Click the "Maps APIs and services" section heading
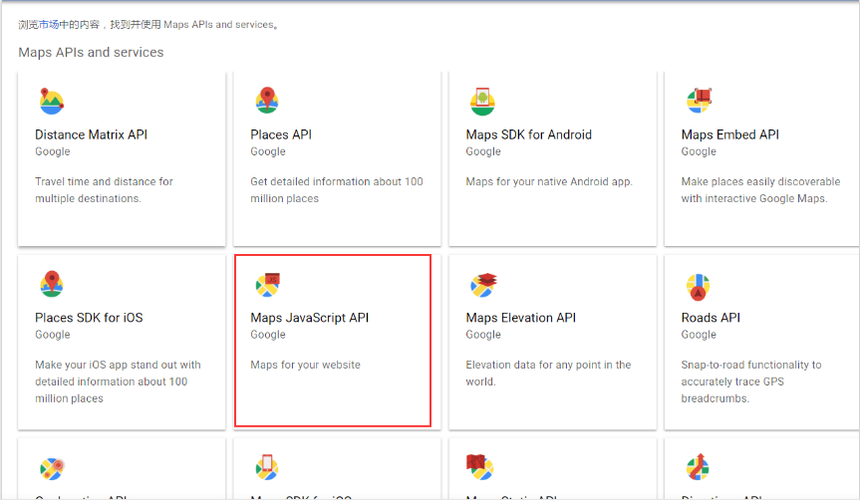This screenshot has width=860, height=504. [x=91, y=52]
